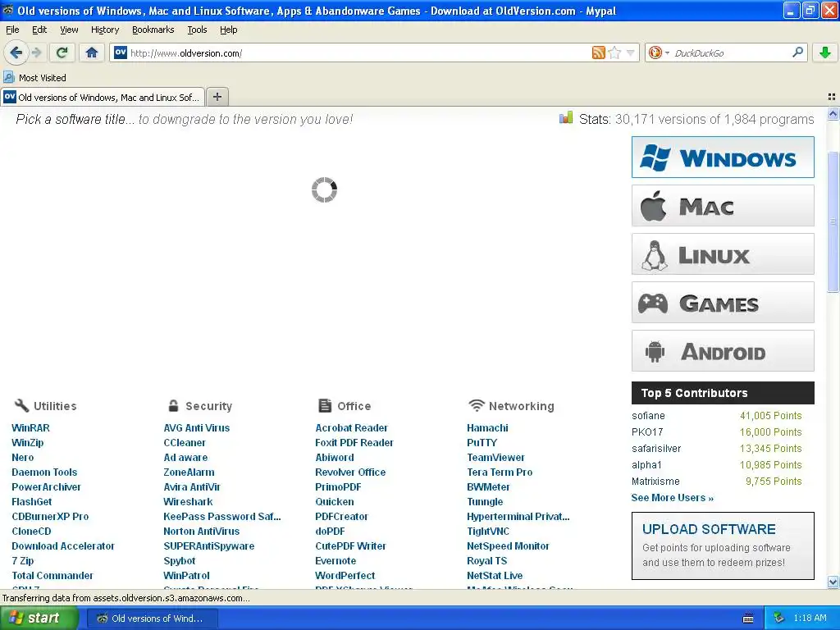Viewport: 840px width, 630px height.
Task: Click the magnifier search icon
Action: [797, 52]
